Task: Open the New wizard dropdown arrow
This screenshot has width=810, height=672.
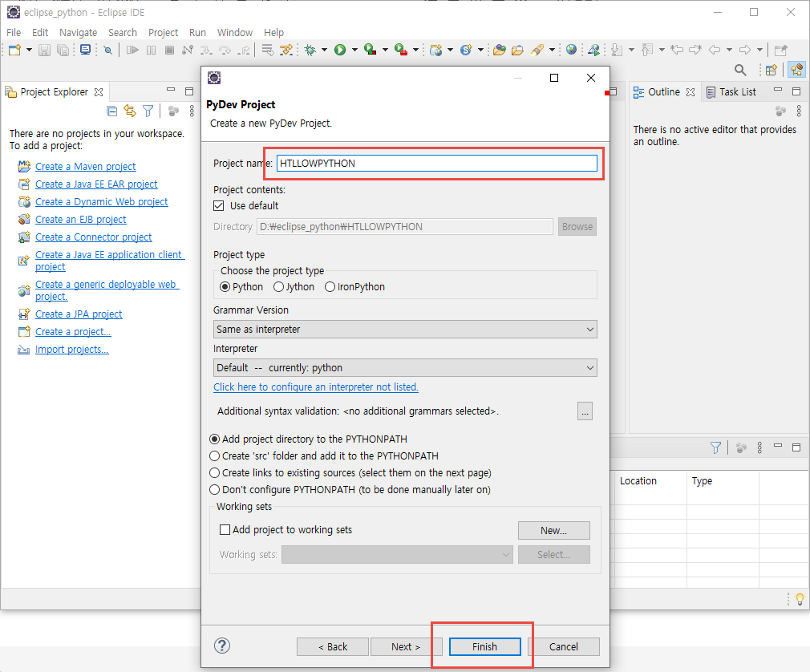Action: pyautogui.click(x=29, y=50)
